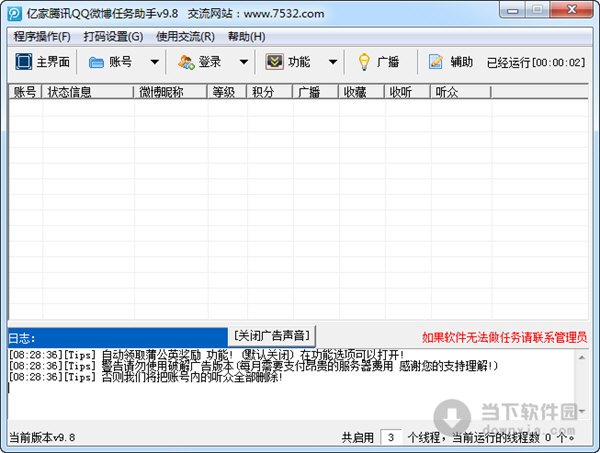600x453 pixels.
Task: Click the 辅助 notepad icon
Action: coord(435,62)
